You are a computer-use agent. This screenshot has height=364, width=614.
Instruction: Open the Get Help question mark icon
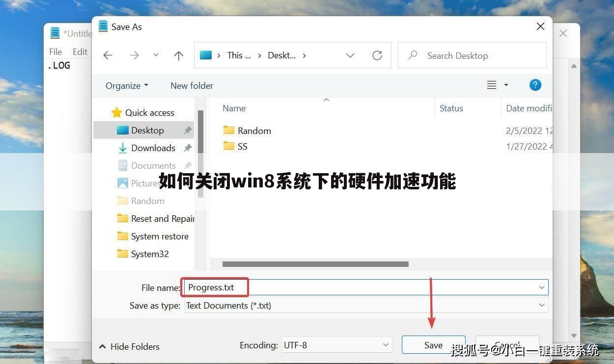coord(535,84)
